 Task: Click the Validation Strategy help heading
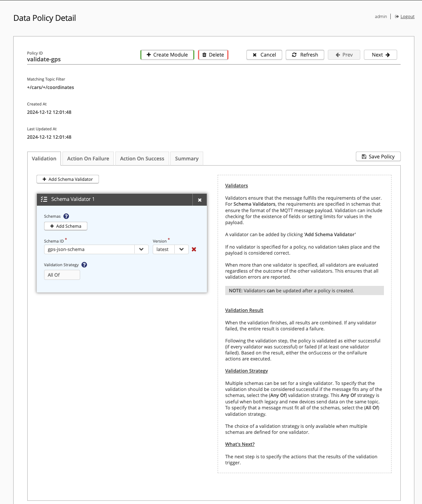246,371
